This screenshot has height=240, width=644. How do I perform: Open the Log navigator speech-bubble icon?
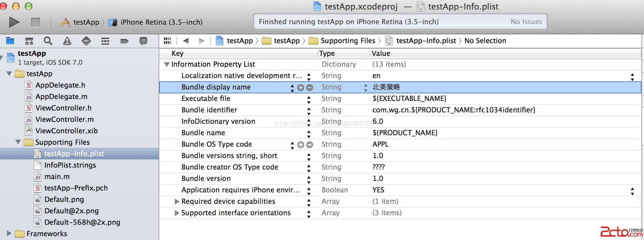(x=143, y=41)
